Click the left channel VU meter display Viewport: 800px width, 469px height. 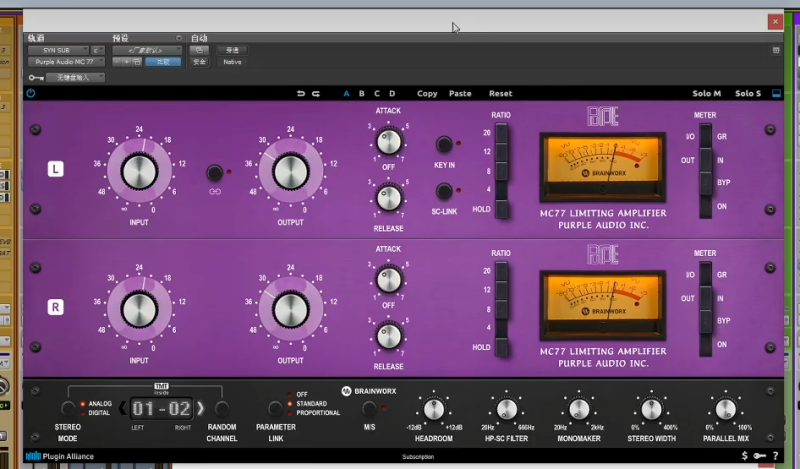[x=603, y=167]
